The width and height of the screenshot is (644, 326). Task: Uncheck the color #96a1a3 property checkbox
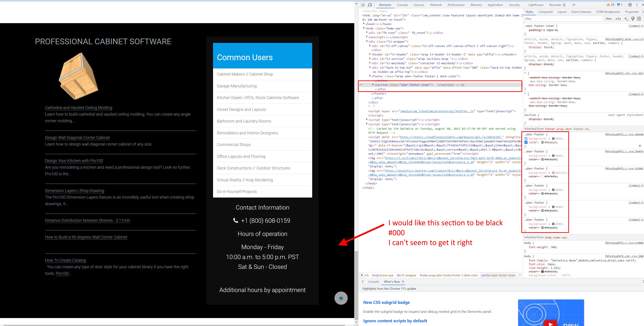526,142
